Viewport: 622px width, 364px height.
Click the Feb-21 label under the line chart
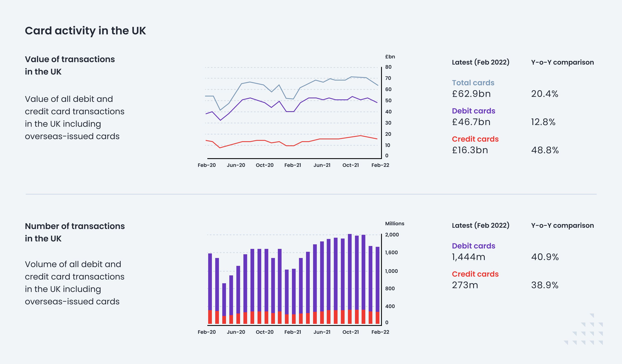(293, 165)
